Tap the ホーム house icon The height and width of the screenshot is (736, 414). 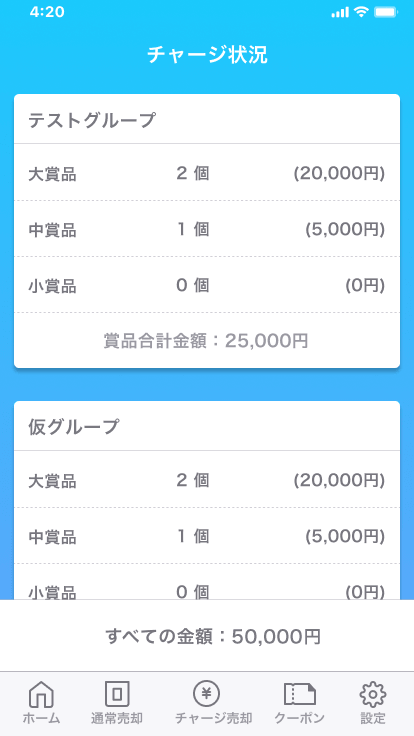pyautogui.click(x=41, y=694)
